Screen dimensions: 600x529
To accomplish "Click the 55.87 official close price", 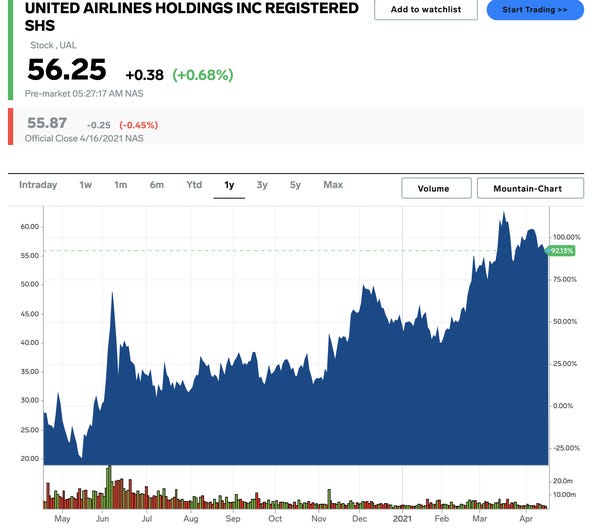I will [x=47, y=123].
